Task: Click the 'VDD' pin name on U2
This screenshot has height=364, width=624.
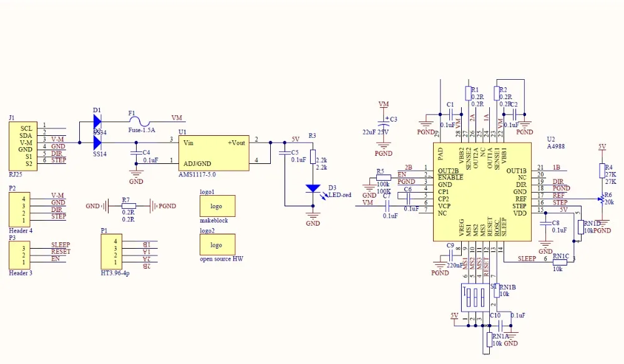Action: [x=520, y=213]
